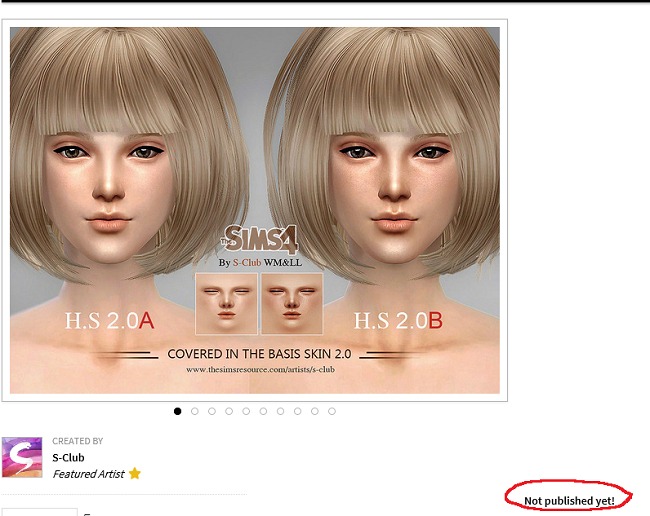Click the CREATED BY label
The image size is (650, 516).
(78, 441)
